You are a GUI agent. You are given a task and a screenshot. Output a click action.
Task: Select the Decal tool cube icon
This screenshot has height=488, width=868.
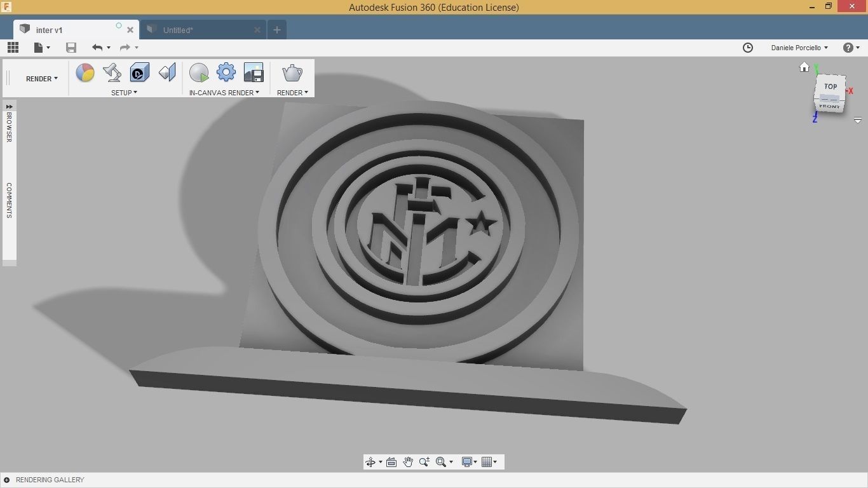pos(140,72)
